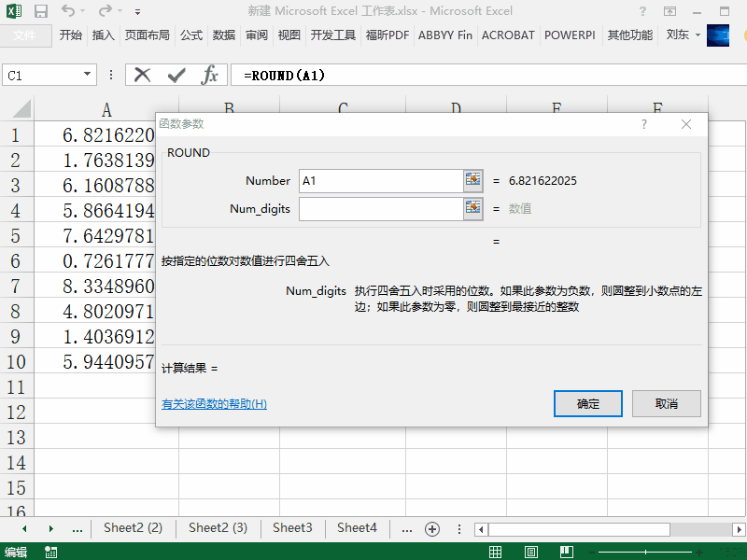
Task: Open the 数据 ribbon tab
Action: click(x=224, y=35)
